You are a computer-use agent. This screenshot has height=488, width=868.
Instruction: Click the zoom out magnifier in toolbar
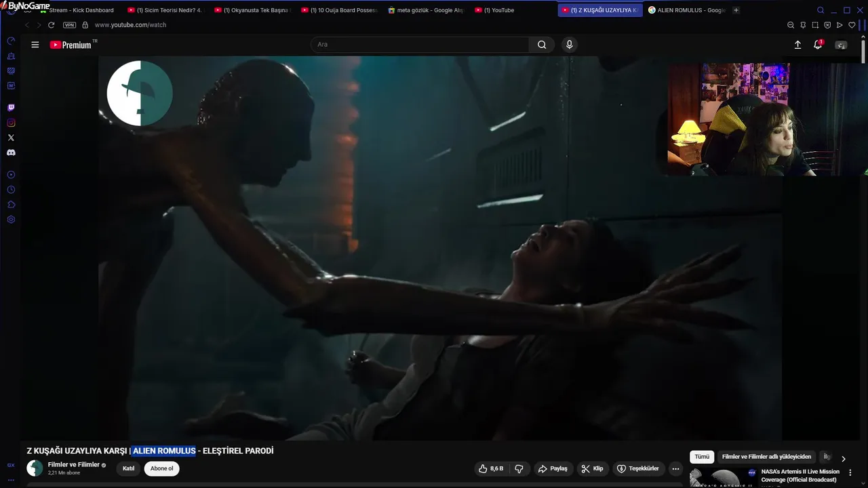(x=791, y=25)
